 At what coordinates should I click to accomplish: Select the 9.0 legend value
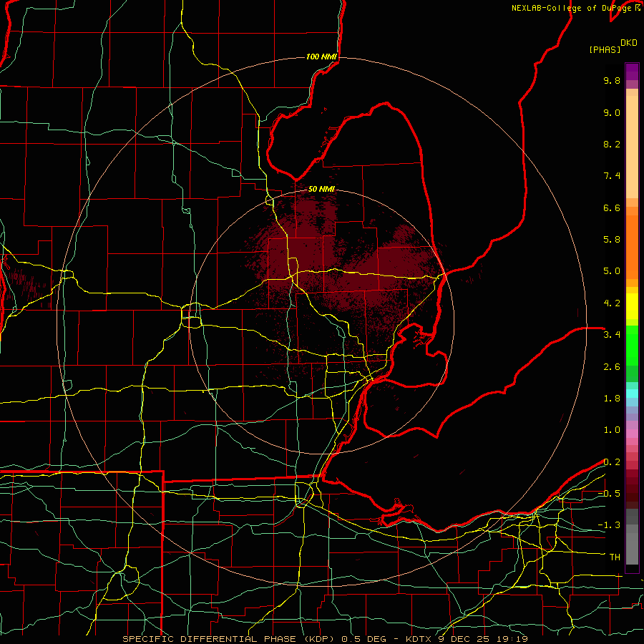(x=612, y=112)
